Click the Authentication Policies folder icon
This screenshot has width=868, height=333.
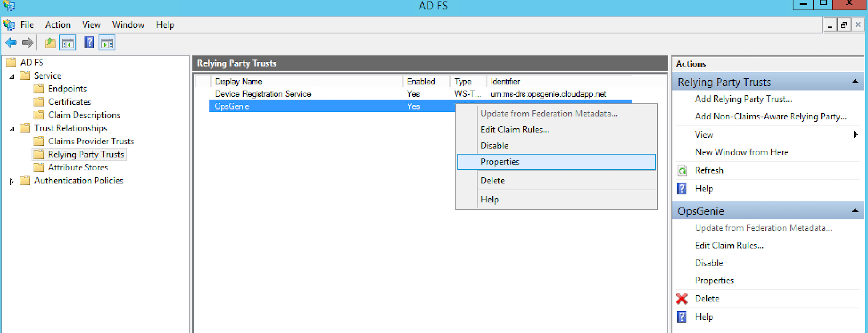25,181
